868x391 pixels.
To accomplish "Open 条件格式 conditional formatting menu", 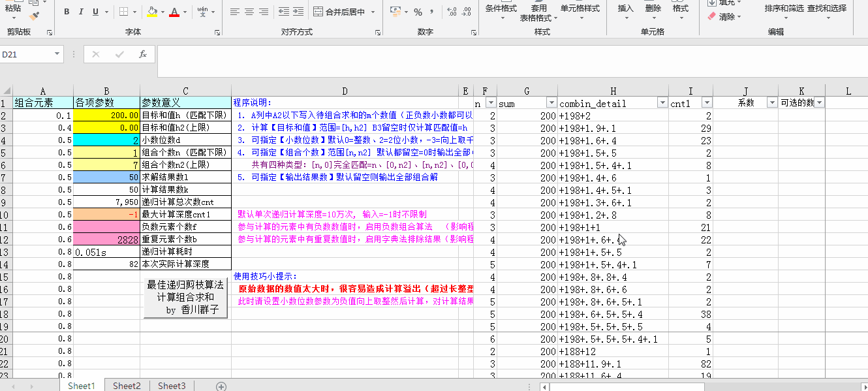I will pyautogui.click(x=501, y=11).
